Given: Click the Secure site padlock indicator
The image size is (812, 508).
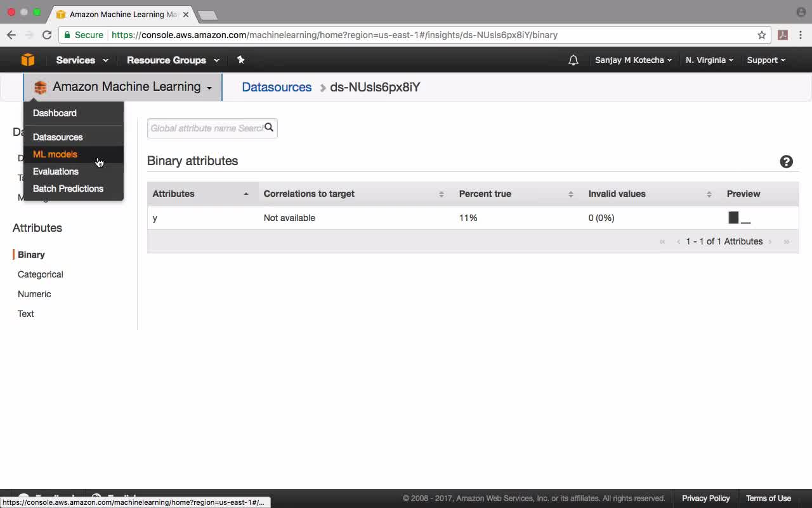Looking at the screenshot, I should click(x=84, y=35).
